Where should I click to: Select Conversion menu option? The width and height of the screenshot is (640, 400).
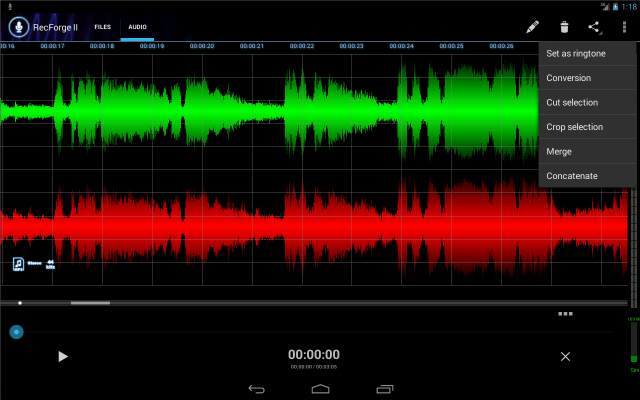click(x=569, y=78)
